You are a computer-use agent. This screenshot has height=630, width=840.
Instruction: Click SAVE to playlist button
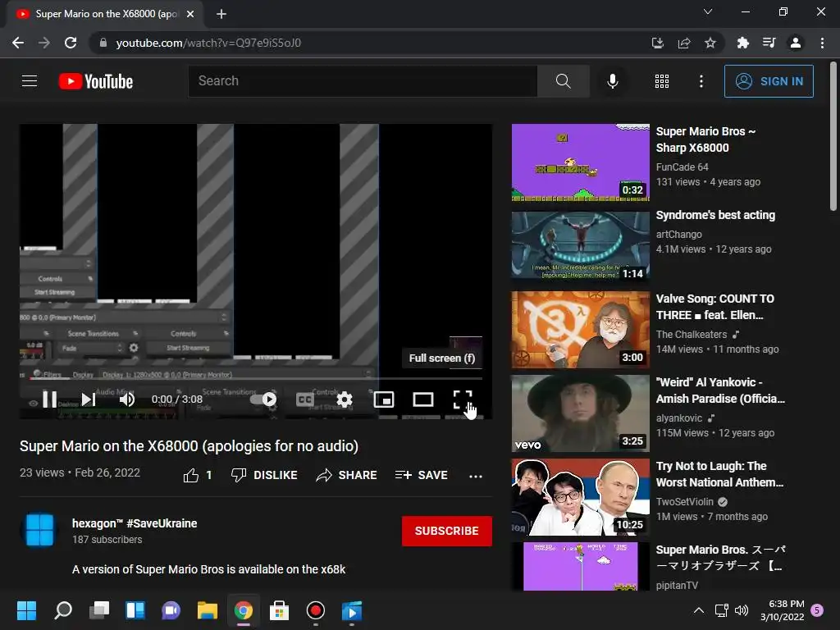(x=421, y=475)
